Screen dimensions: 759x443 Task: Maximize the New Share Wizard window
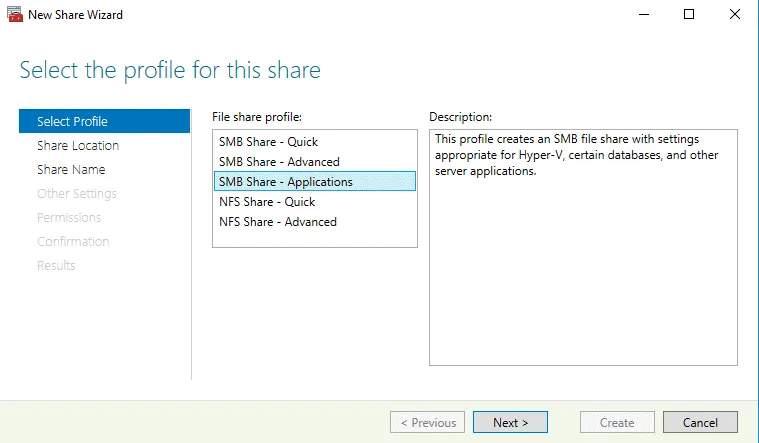[689, 15]
